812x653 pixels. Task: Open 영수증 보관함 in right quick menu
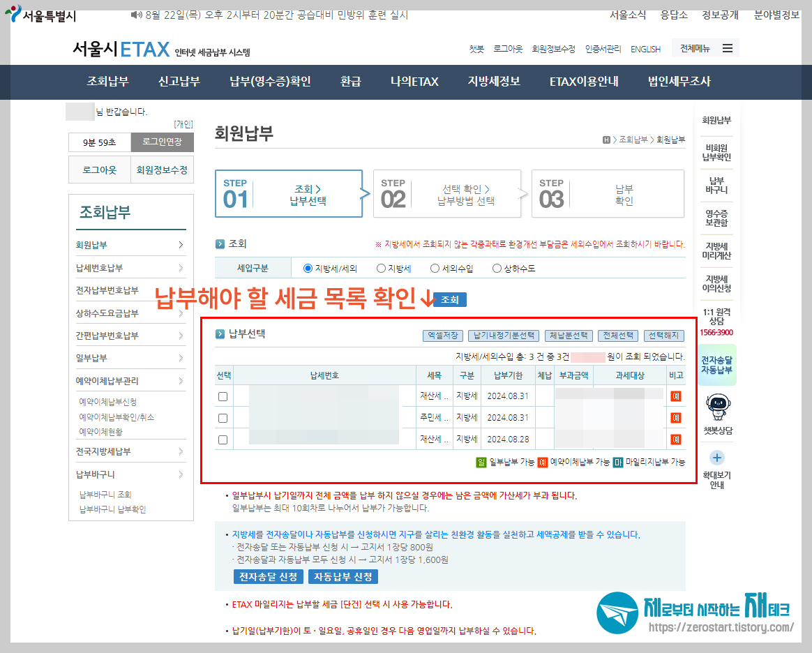pos(716,218)
